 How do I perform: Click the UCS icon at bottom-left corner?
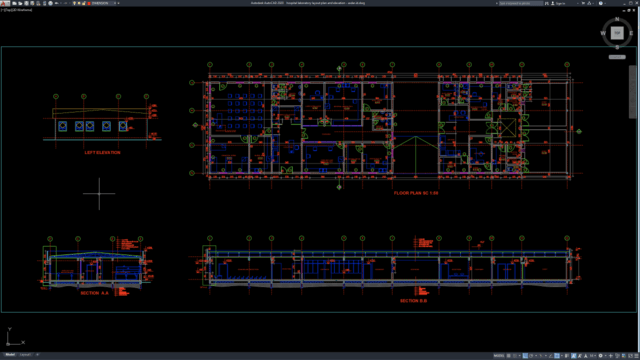click(15, 337)
